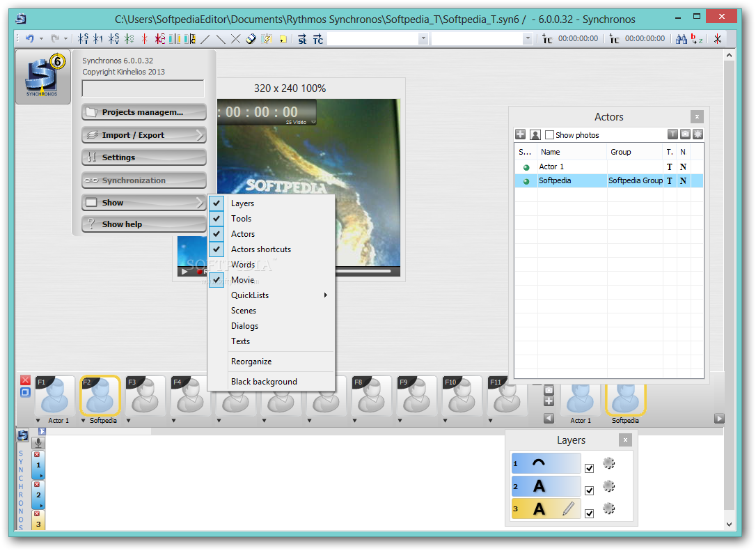
Task: Select Black background from the menu
Action: (271, 382)
